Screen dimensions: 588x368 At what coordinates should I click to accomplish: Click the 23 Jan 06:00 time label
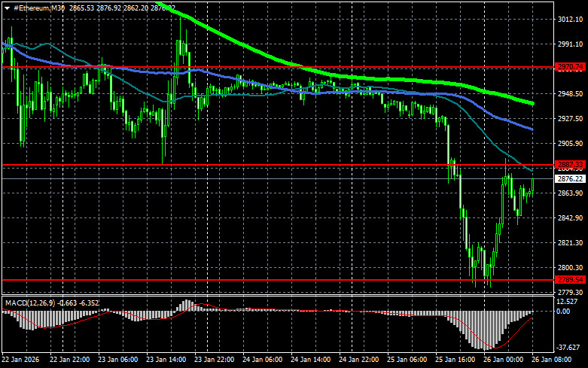118,360
